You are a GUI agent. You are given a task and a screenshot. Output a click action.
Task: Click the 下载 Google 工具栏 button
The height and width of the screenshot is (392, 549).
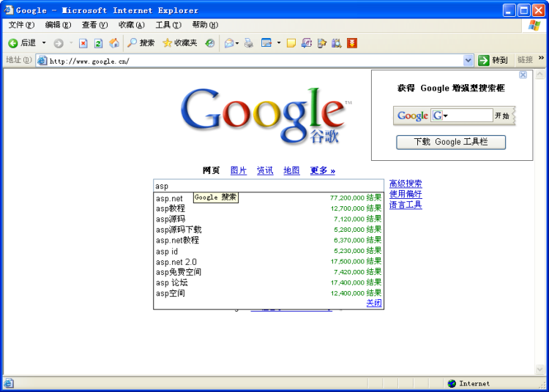(x=451, y=142)
